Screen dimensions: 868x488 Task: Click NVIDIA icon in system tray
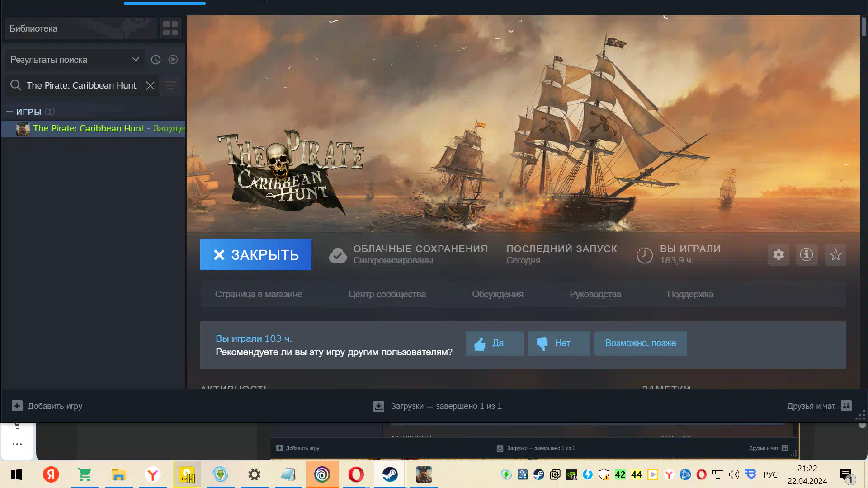click(571, 474)
